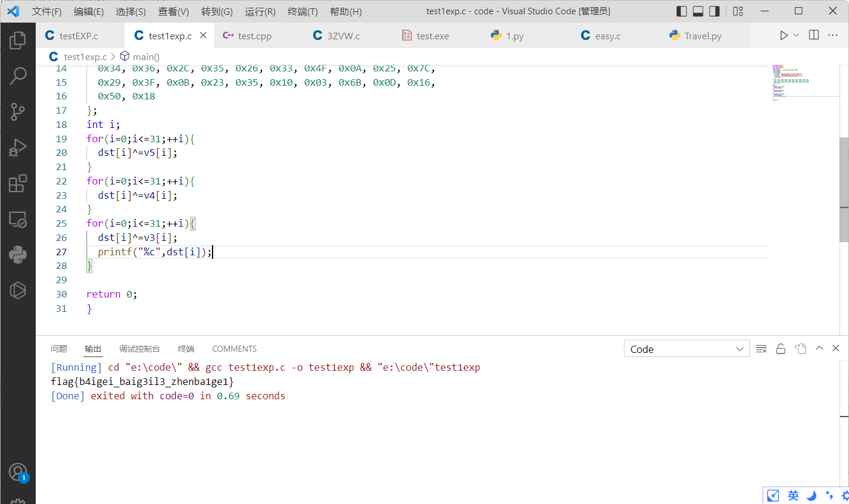The height and width of the screenshot is (504, 849).
Task: Open the 转到(G) menu
Action: point(217,11)
